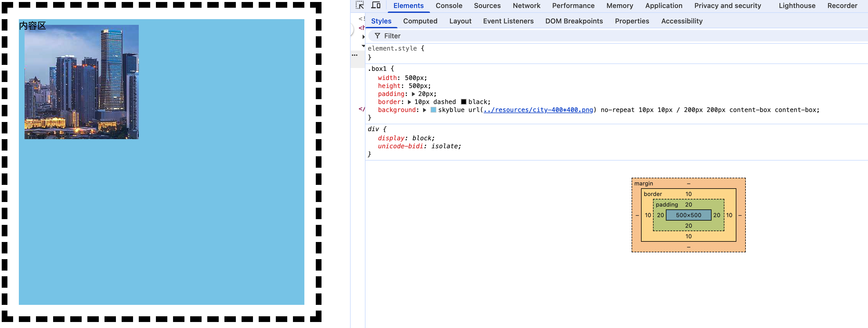Click the city skyline image in page
The width and height of the screenshot is (868, 328).
[x=82, y=82]
